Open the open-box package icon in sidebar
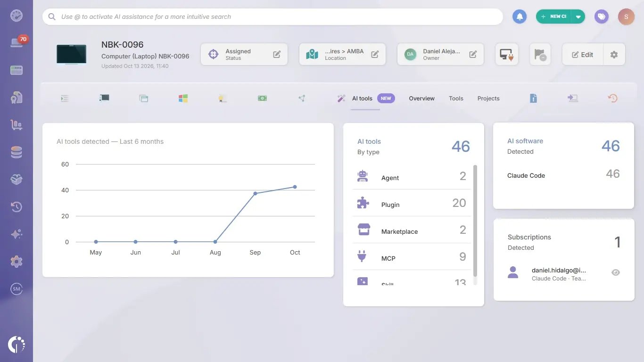This screenshot has width=644, height=362. tap(17, 180)
